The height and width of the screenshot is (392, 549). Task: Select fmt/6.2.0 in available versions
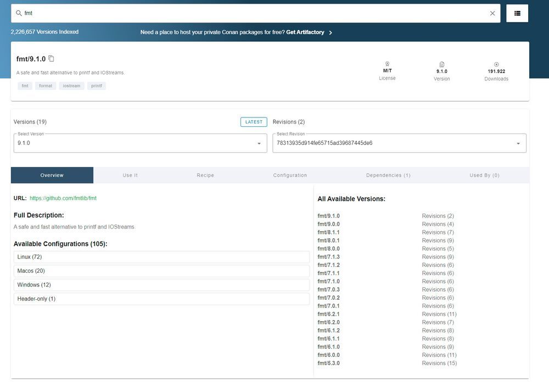328,322
